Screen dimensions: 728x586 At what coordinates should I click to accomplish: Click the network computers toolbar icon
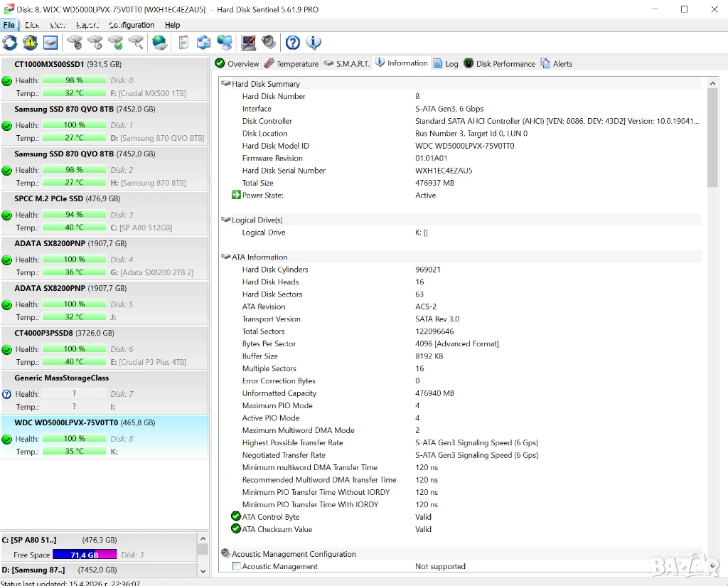[x=225, y=43]
